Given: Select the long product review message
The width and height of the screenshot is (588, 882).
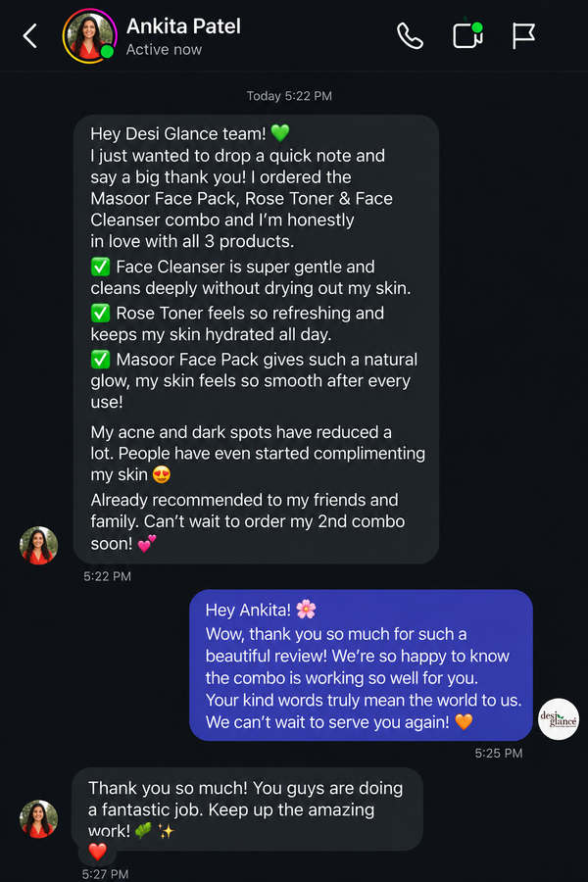Looking at the screenshot, I should [256, 339].
